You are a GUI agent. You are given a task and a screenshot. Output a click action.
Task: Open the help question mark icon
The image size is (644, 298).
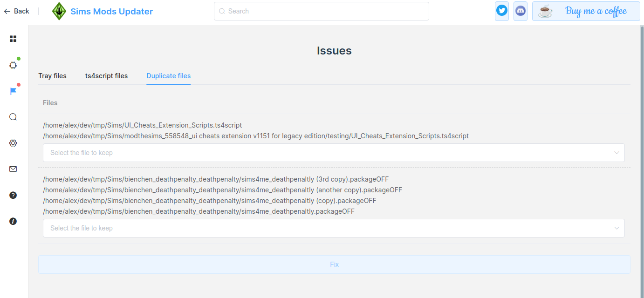pyautogui.click(x=13, y=195)
